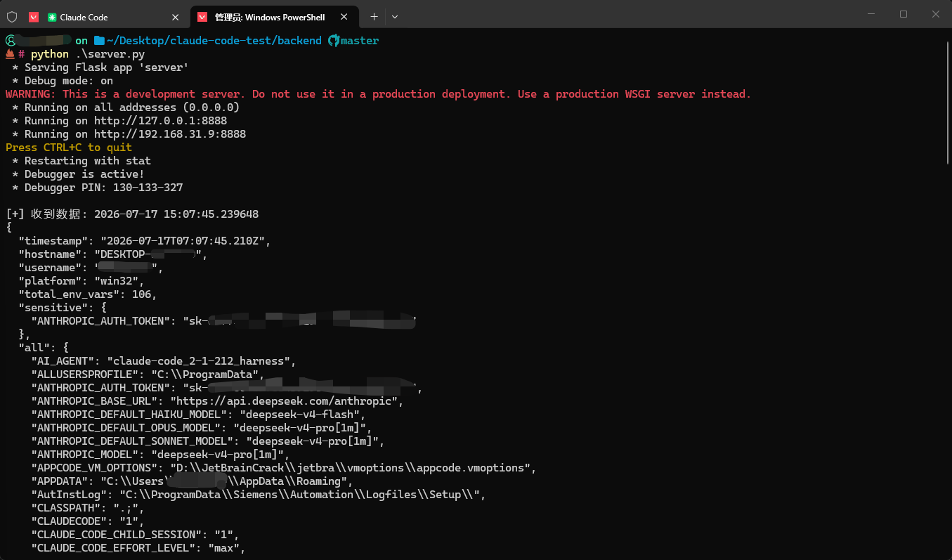Click the "all": { key line
The width and height of the screenshot is (952, 560).
click(44, 348)
